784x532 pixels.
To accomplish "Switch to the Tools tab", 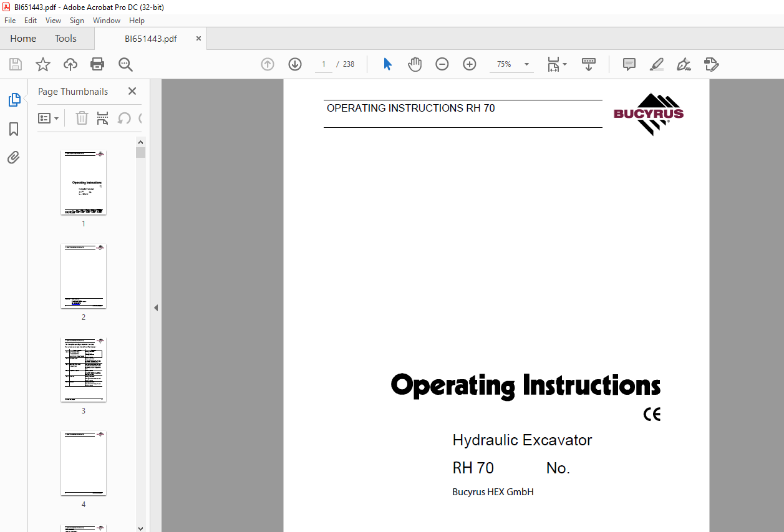I will tap(65, 39).
